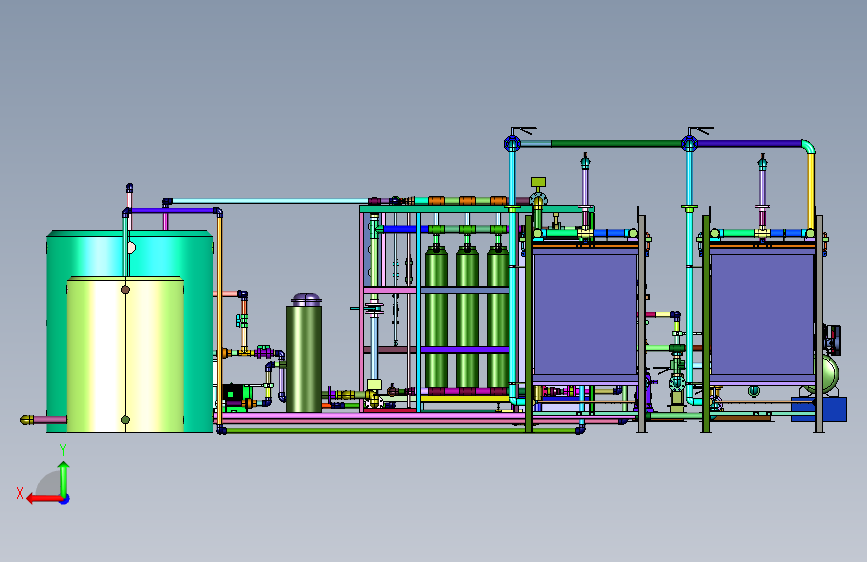Click the left blue overhead pipe tee fitting

pyautogui.click(x=513, y=144)
